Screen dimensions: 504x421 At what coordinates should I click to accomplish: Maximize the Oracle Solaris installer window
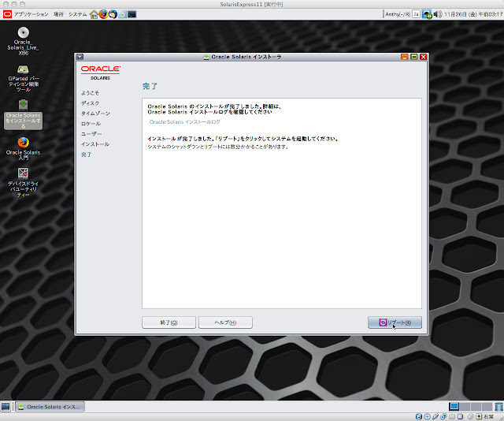(414, 57)
